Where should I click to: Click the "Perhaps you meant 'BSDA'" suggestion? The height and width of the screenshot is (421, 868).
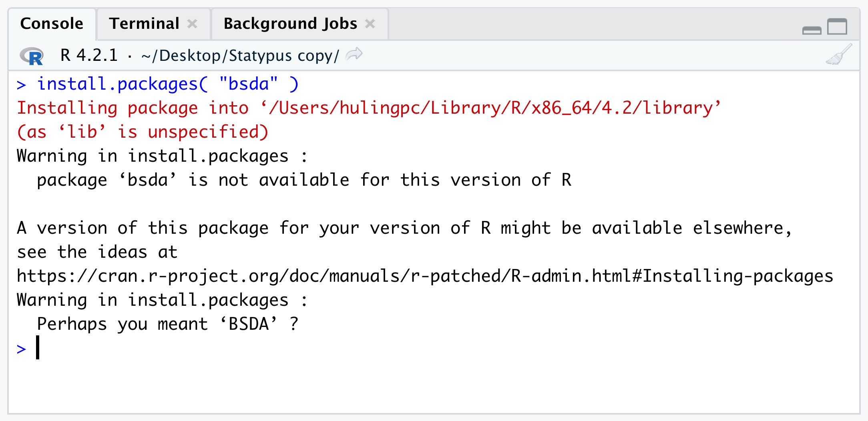[x=167, y=324]
